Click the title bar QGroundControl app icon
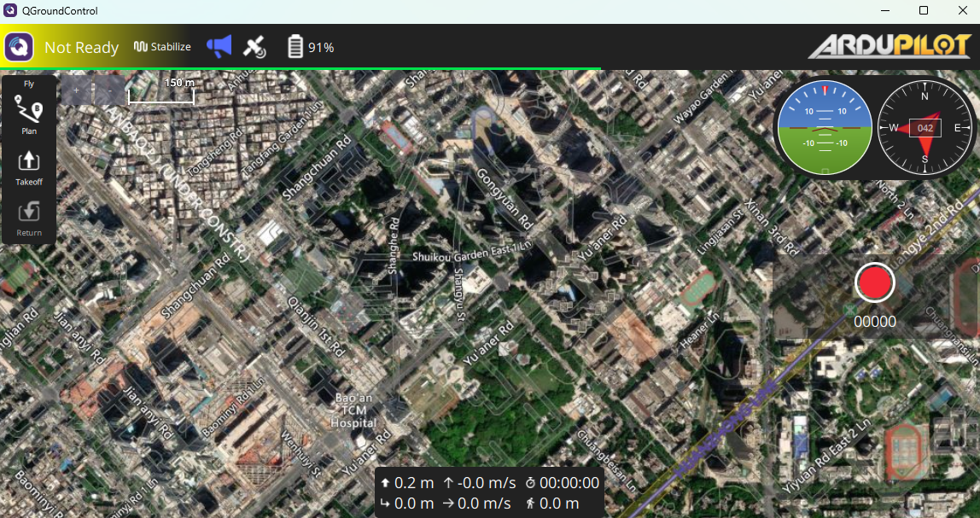 10,10
